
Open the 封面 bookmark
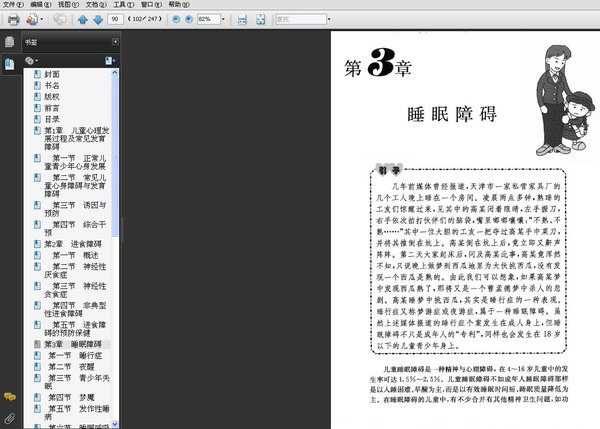52,74
